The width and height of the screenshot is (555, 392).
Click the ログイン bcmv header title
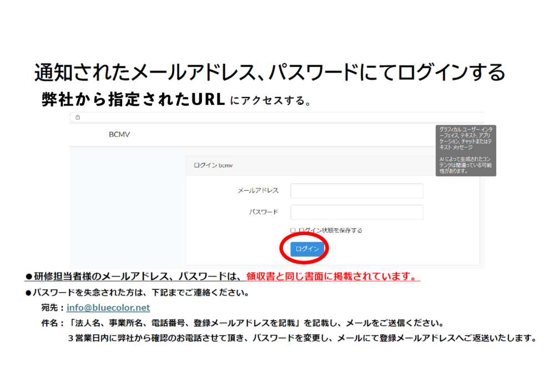215,165
